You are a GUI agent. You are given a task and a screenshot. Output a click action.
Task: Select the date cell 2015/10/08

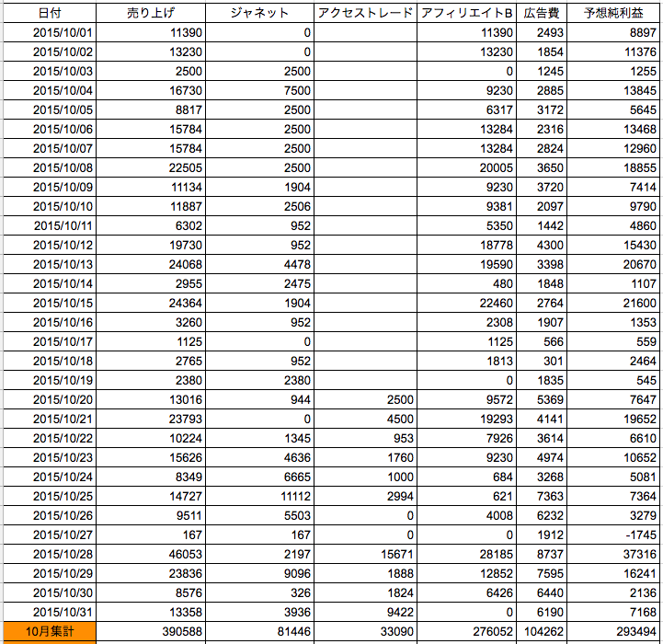pos(50,167)
